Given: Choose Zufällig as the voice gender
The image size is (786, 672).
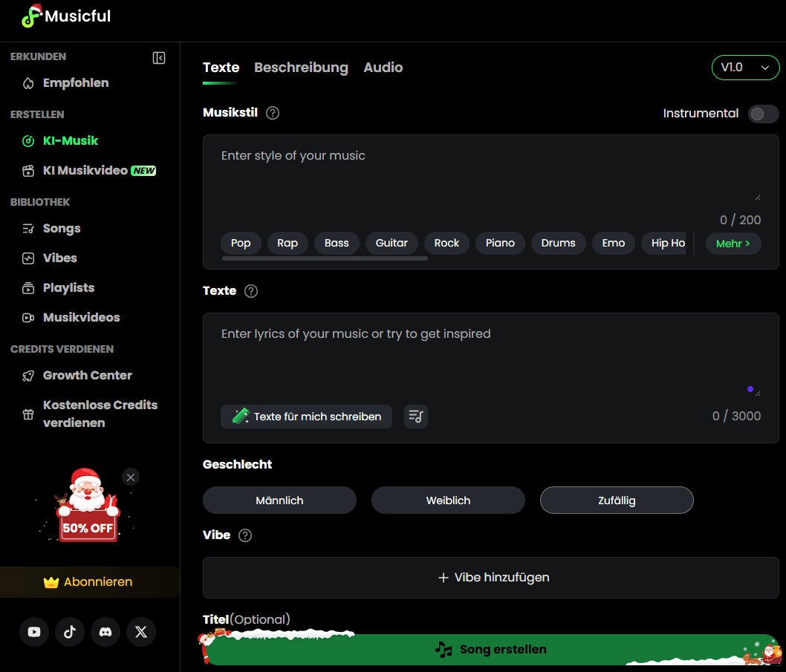Looking at the screenshot, I should [617, 500].
